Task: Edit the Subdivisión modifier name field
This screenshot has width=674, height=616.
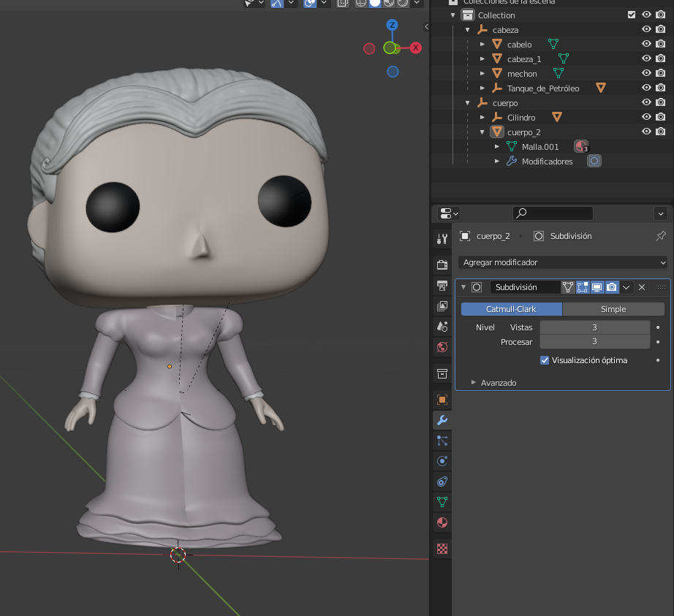Action: (x=525, y=287)
